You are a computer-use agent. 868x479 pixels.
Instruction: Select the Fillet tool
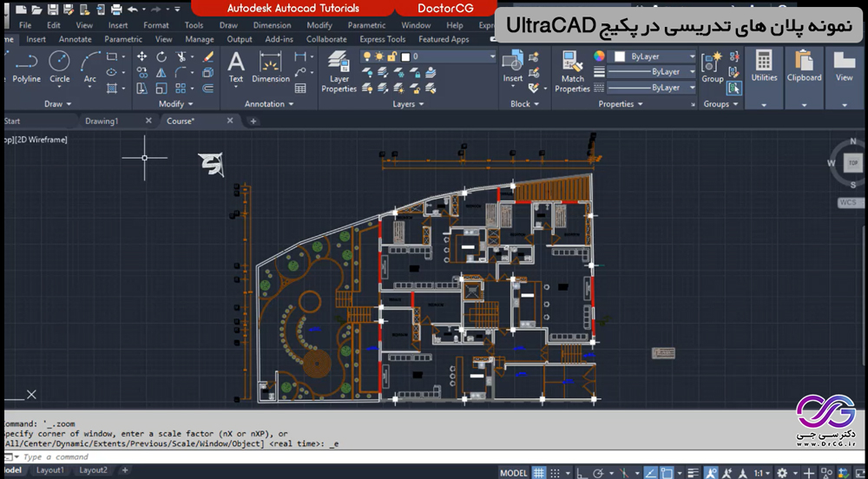pos(181,73)
